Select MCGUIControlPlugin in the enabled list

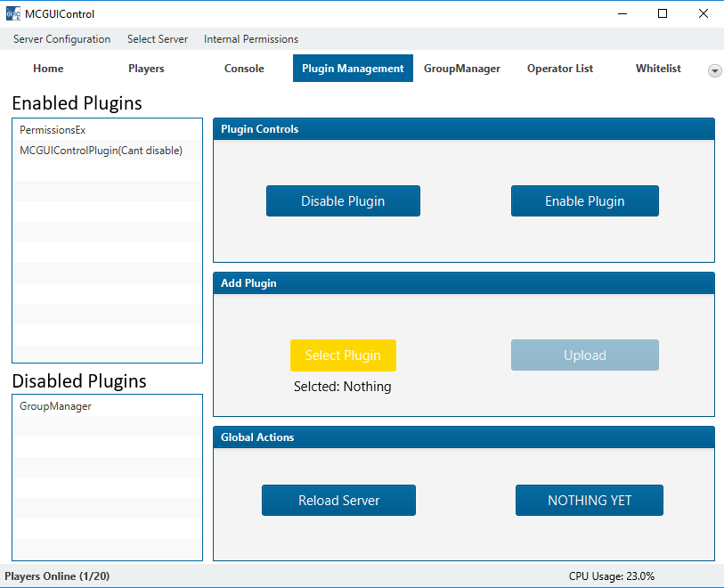pos(101,151)
